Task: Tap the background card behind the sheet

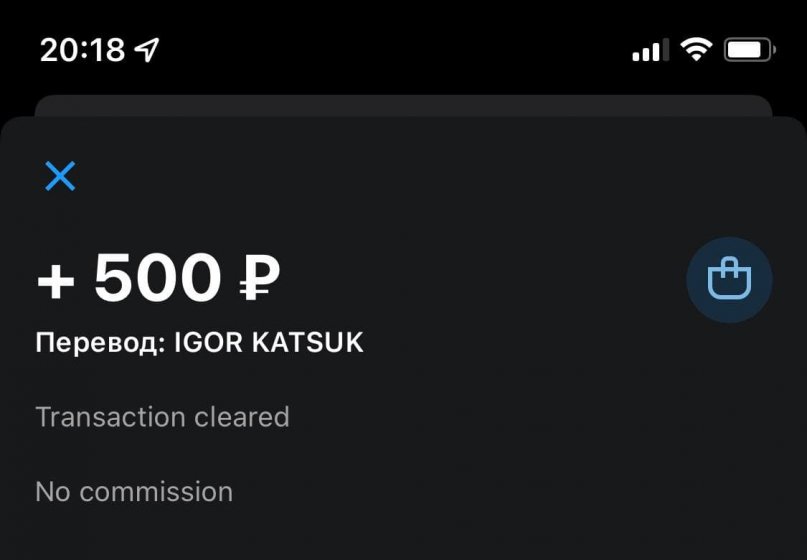Action: 403,104
